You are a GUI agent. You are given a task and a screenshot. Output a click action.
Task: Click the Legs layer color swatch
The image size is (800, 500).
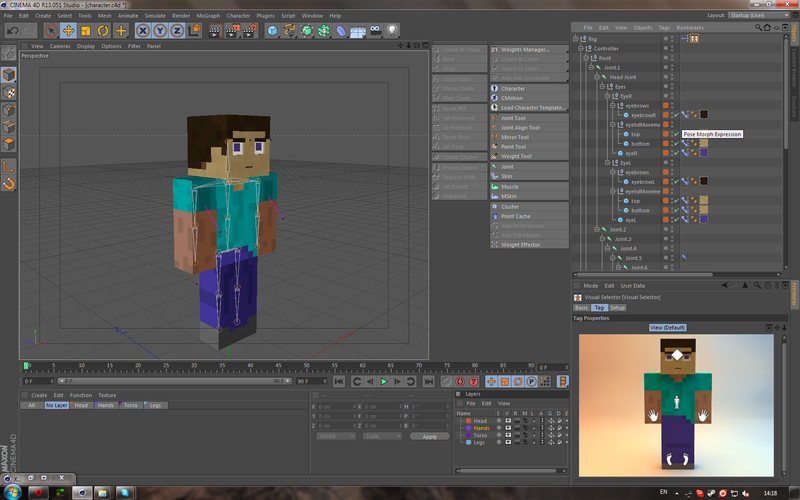click(x=468, y=442)
